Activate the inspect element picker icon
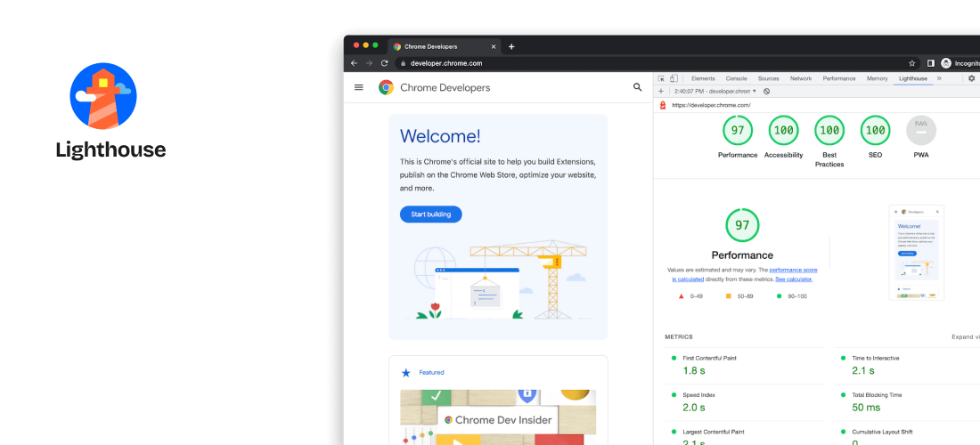The image size is (980, 445). click(662, 78)
